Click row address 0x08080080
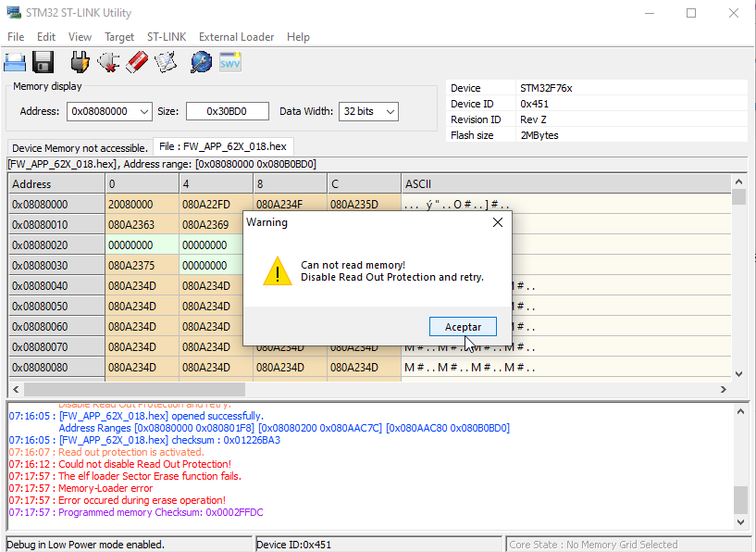The height and width of the screenshot is (552, 756). (x=56, y=368)
